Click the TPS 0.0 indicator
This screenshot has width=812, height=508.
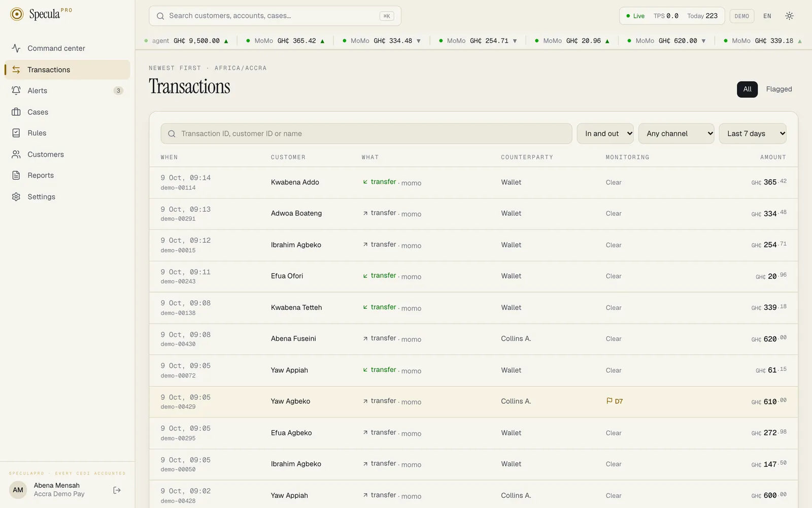coord(666,16)
